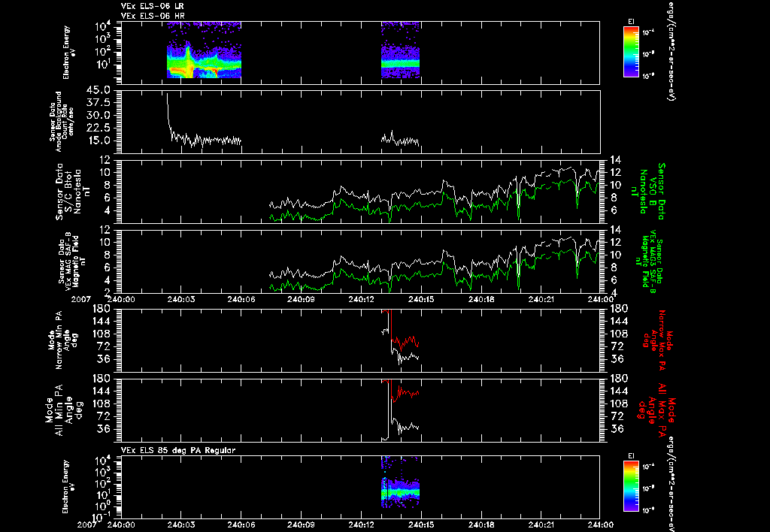The height and width of the screenshot is (532, 770).
Task: Click the red "Narrow Max PA Angle" label
Action: pyautogui.click(x=657, y=340)
